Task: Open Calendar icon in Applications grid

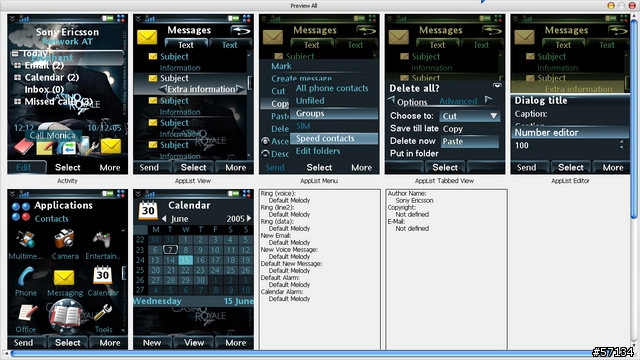Action: coord(102,275)
